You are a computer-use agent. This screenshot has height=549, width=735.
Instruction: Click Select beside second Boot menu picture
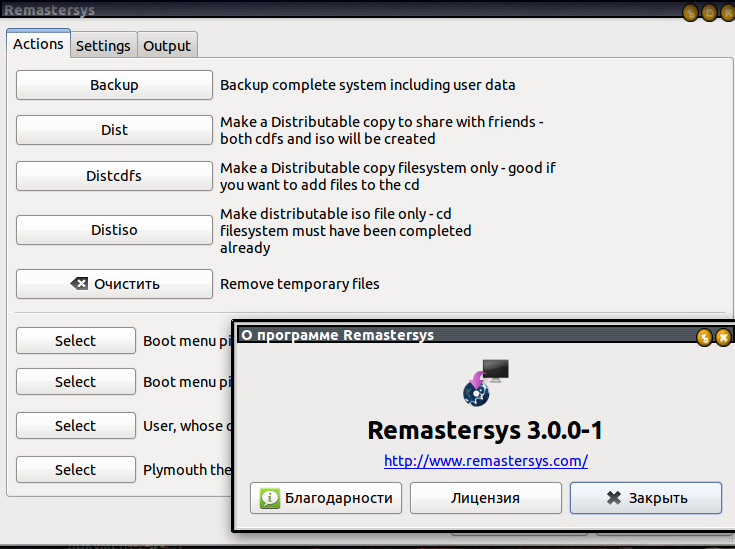(76, 382)
